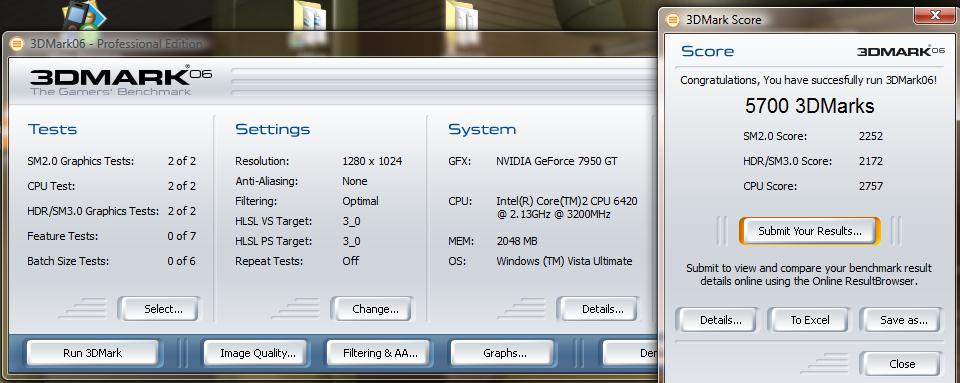
Task: Export results with To Excel button
Action: [x=808, y=320]
